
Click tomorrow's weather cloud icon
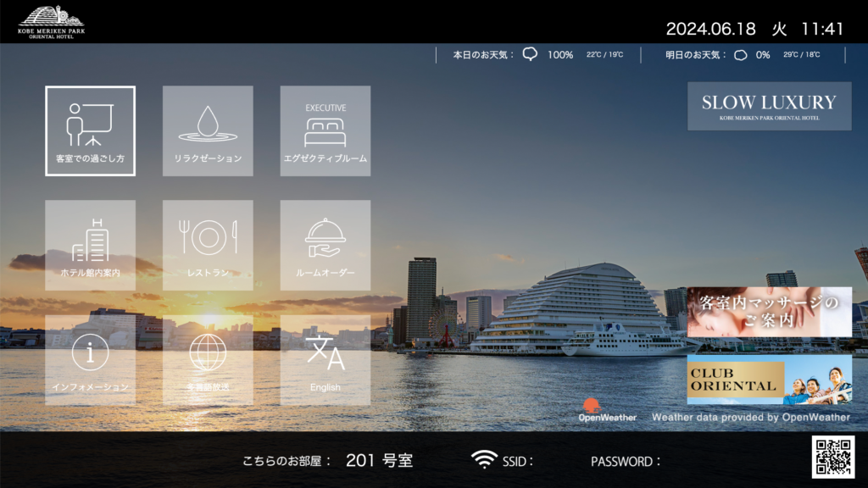point(740,55)
